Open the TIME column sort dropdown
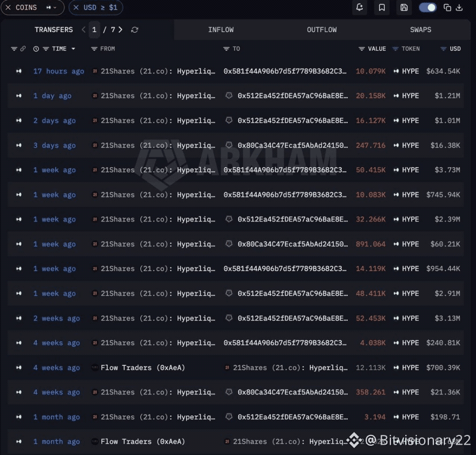 pos(73,49)
